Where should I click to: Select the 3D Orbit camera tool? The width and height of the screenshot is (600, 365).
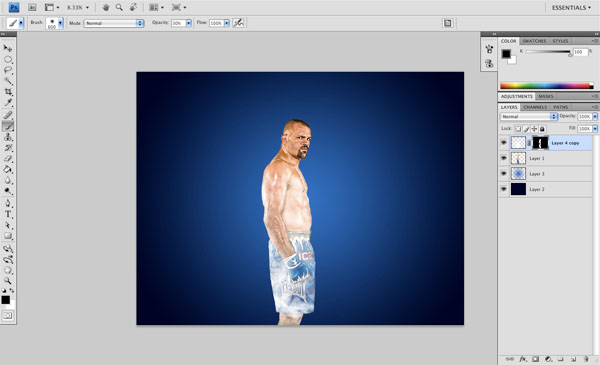[8, 259]
